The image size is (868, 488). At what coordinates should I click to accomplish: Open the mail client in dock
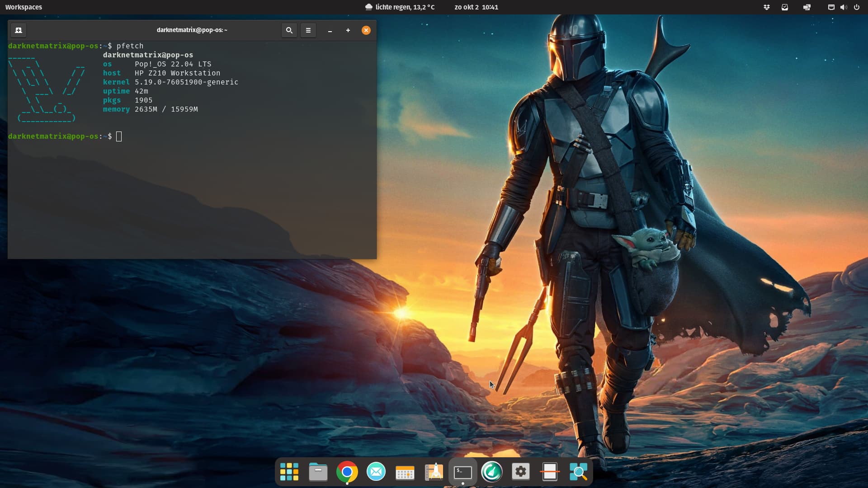[x=376, y=472]
